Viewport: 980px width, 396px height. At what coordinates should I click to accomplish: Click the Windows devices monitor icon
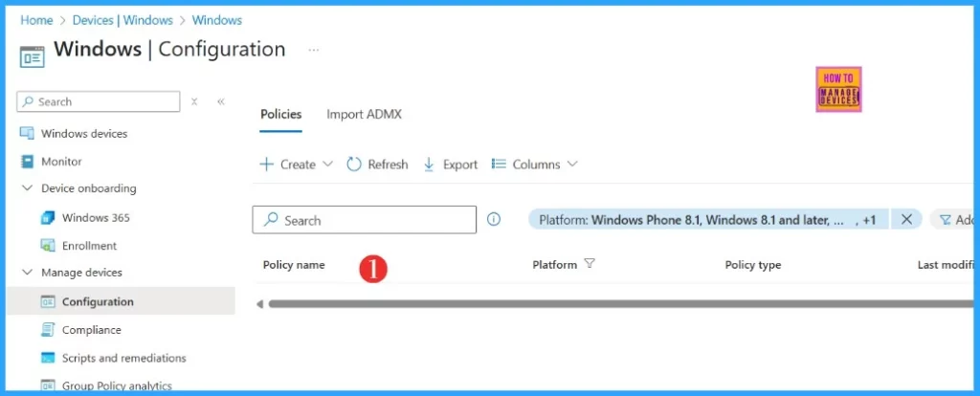pyautogui.click(x=27, y=134)
